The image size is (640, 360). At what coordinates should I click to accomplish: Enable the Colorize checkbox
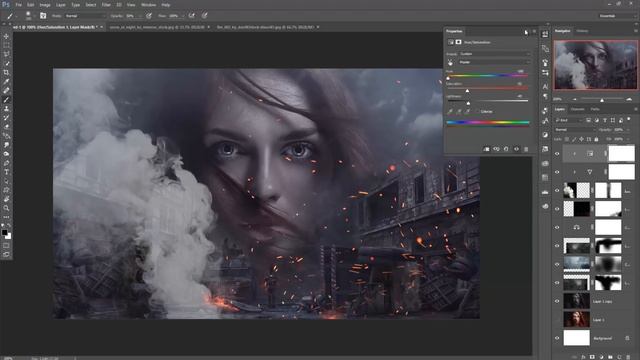(478, 111)
